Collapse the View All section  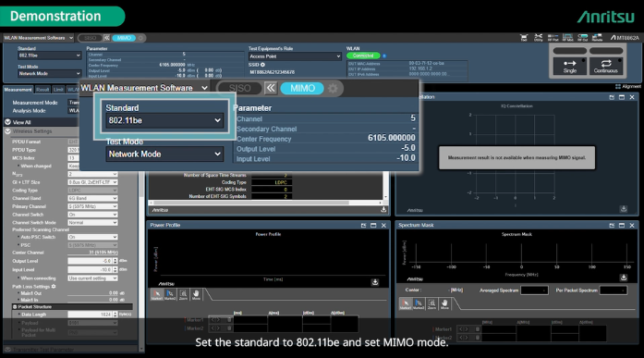click(7, 122)
